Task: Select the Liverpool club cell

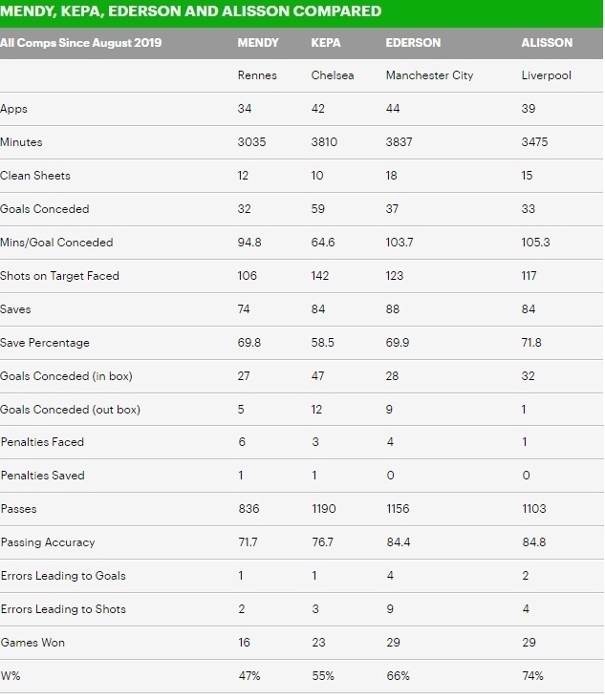Action: 548,75
